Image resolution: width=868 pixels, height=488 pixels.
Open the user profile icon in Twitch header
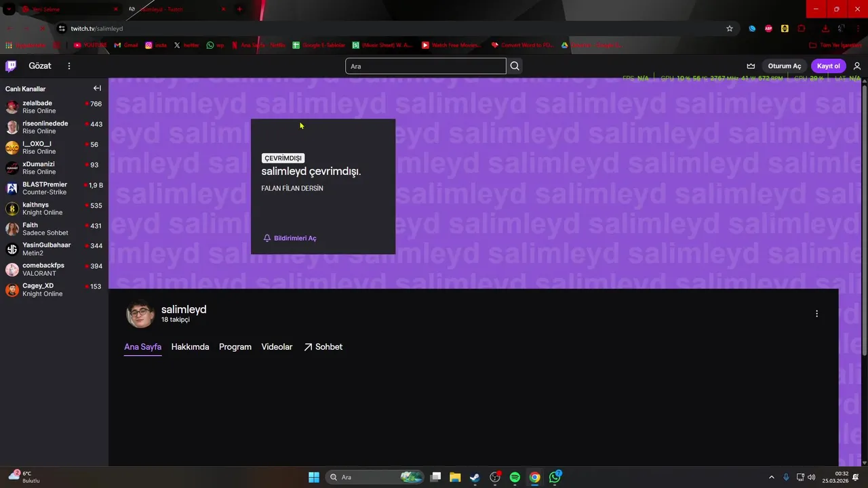tap(857, 66)
